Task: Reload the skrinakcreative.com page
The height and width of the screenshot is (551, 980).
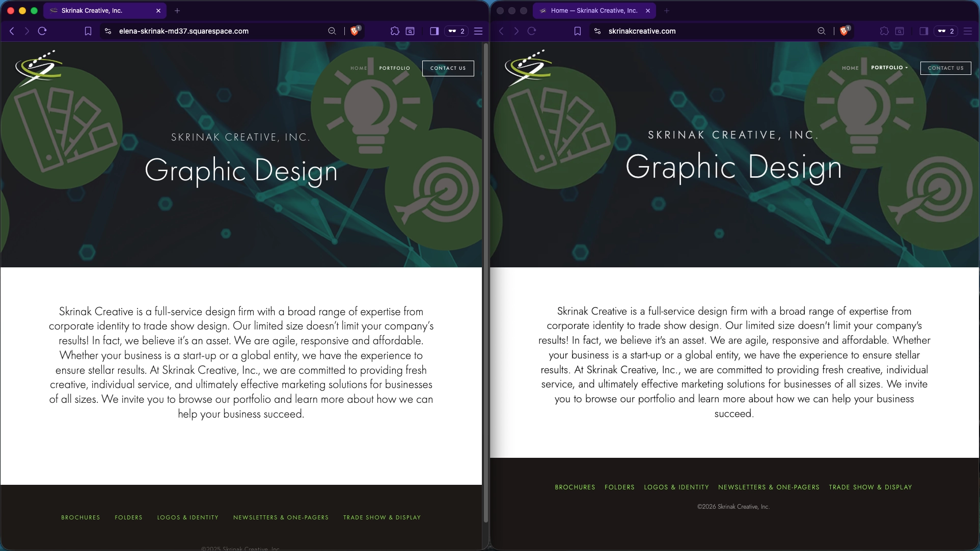Action: point(531,31)
